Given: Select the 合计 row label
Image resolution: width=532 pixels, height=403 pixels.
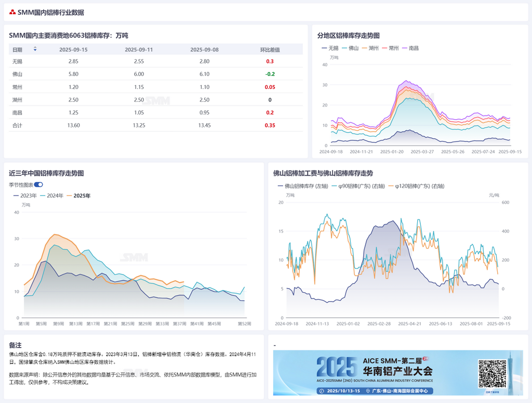Looking at the screenshot, I should [x=17, y=125].
